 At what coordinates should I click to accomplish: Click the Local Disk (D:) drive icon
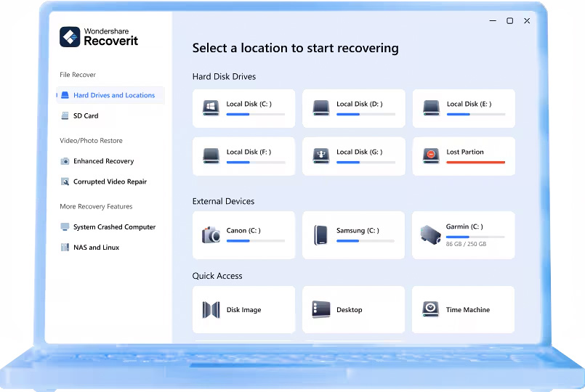pyautogui.click(x=321, y=108)
